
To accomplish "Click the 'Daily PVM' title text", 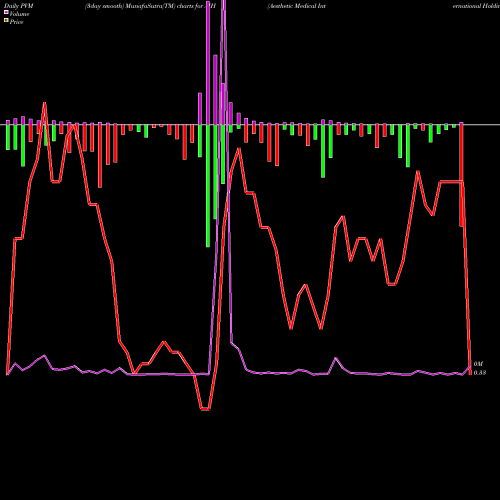I will [19, 6].
